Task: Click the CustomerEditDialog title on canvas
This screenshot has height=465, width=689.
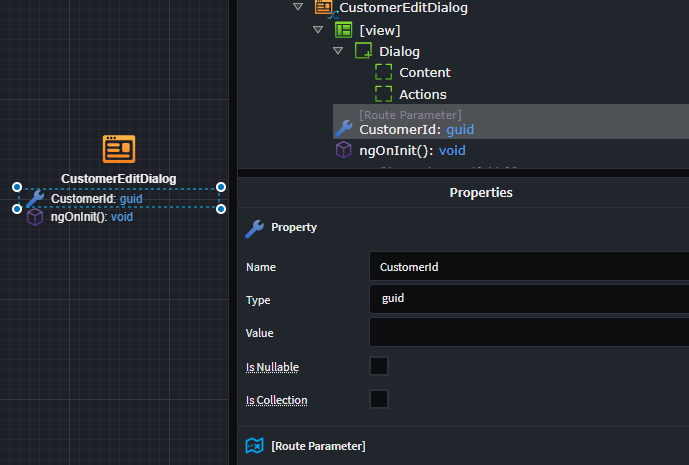Action: coord(119,178)
